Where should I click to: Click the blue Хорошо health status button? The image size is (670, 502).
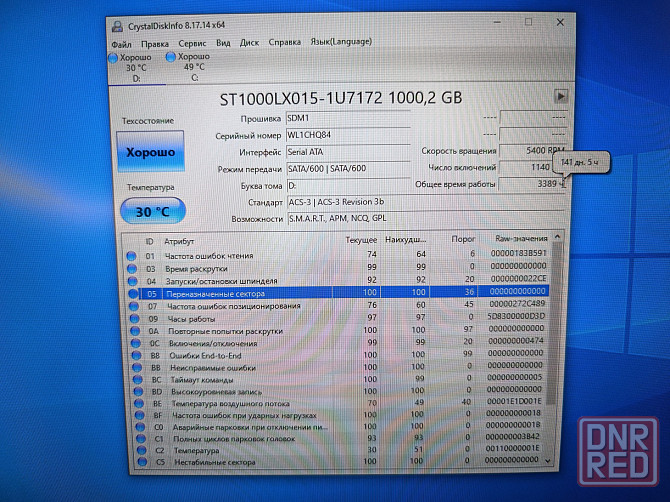(x=150, y=152)
